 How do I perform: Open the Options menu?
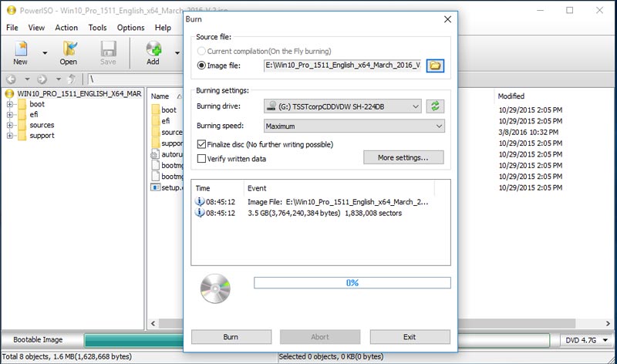pos(130,28)
